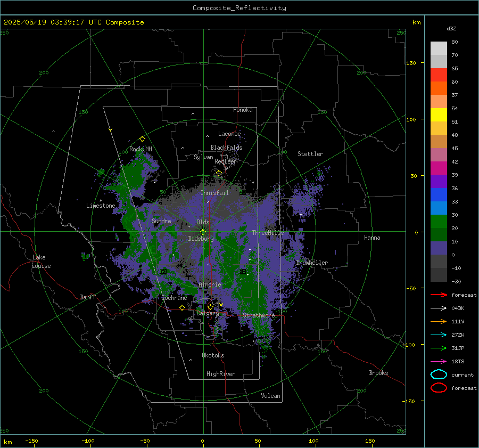Click the Banff label
The height and width of the screenshot is (448, 479).
pyautogui.click(x=88, y=297)
